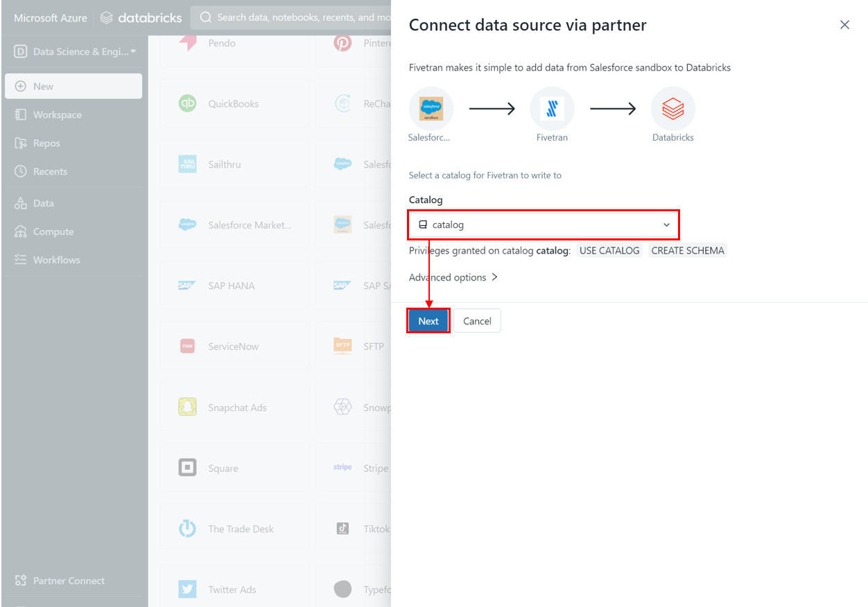
Task: Click the Fivetran logo icon
Action: 552,109
